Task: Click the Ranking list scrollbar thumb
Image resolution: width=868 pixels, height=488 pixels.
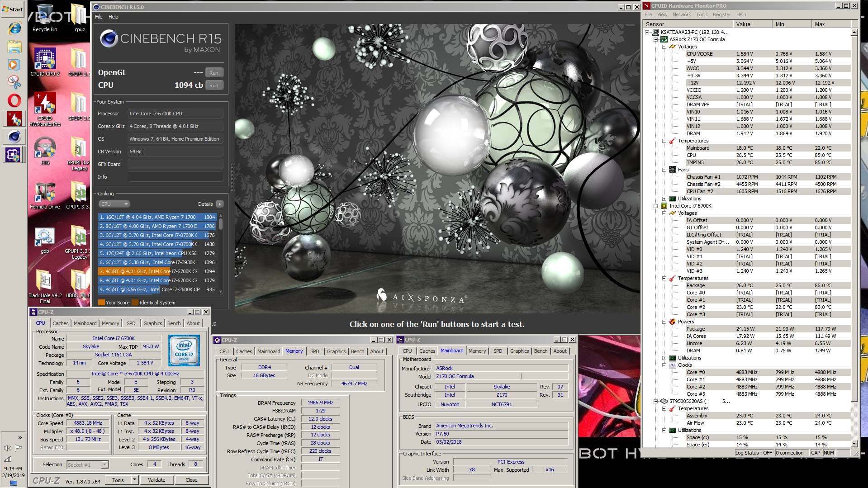Action: click(221, 224)
